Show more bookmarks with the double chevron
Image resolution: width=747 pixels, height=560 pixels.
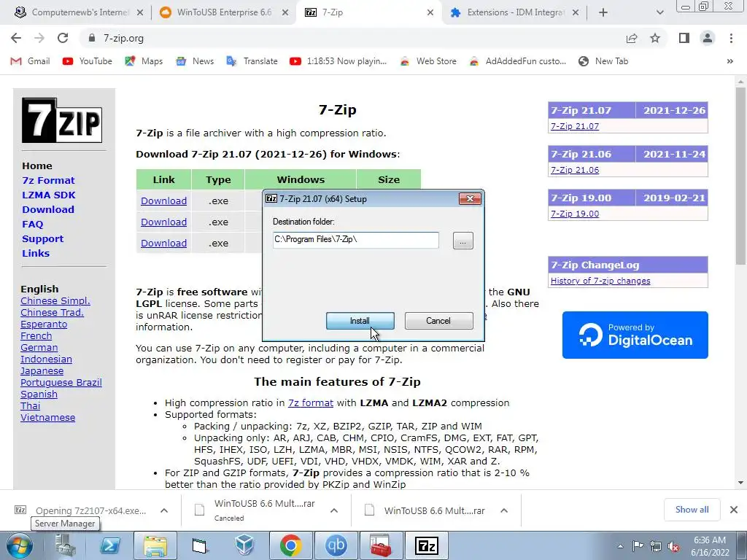729,61
